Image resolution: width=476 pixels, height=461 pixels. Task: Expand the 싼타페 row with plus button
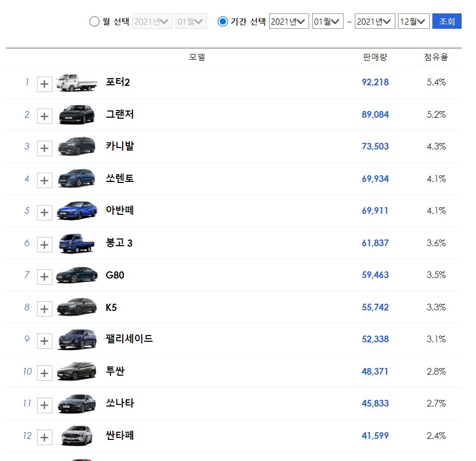[x=45, y=437]
